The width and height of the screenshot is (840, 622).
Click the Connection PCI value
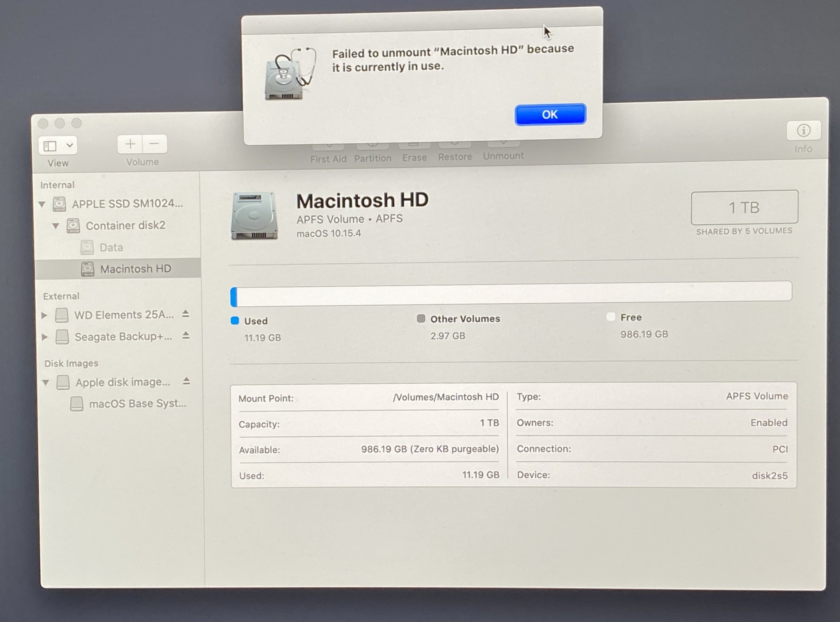coord(780,449)
